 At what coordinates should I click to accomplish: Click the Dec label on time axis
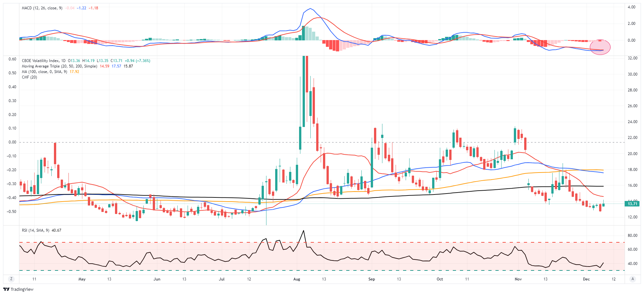tap(586, 279)
